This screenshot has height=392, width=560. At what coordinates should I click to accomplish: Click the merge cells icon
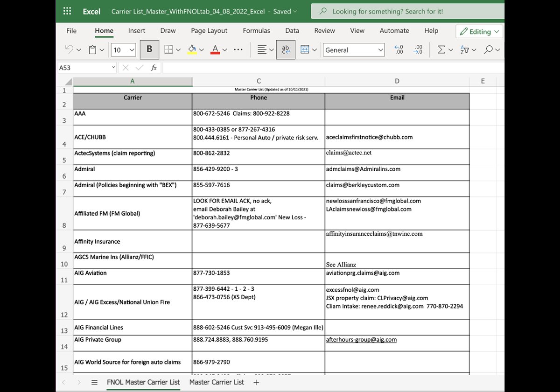point(305,49)
